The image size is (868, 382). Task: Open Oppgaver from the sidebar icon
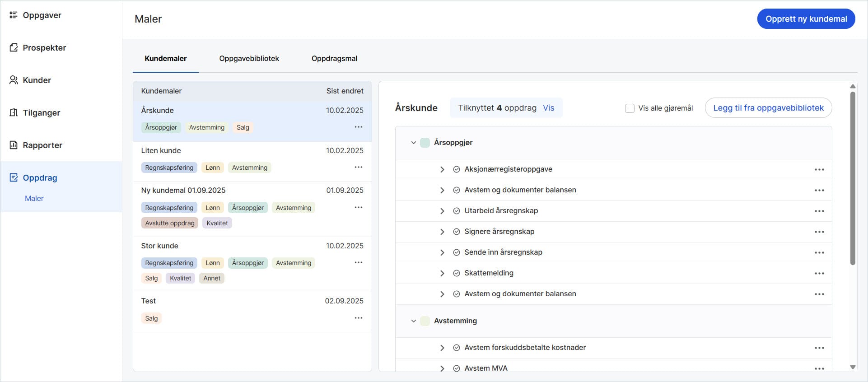14,15
